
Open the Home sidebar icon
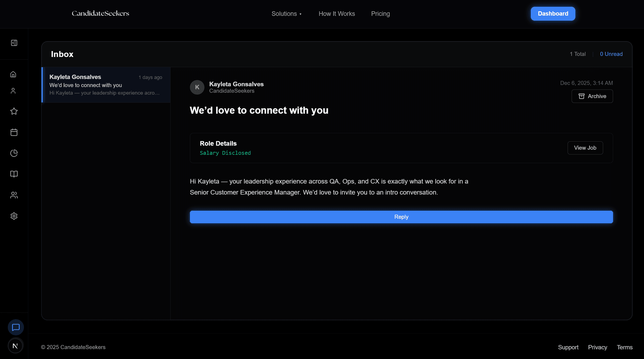13,74
